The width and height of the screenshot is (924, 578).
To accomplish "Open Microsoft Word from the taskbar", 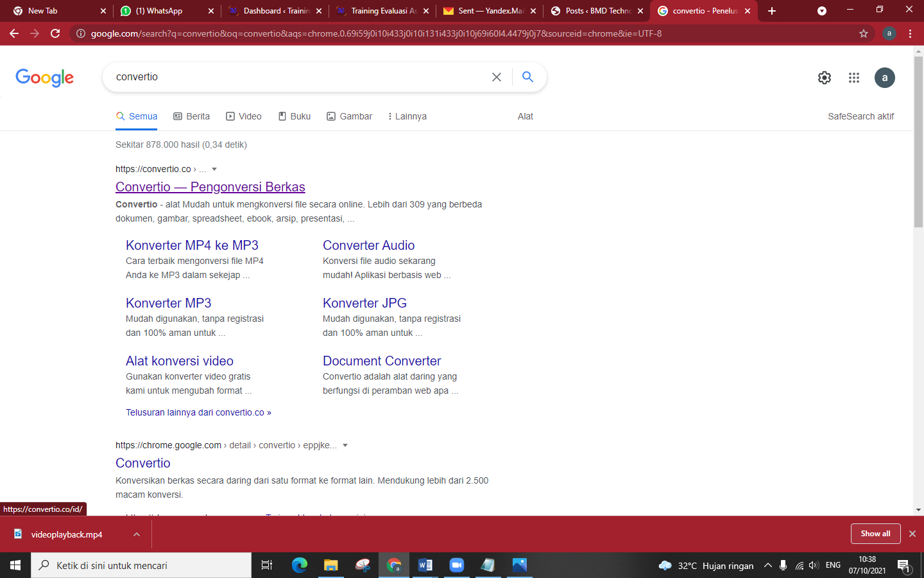I will pos(425,565).
